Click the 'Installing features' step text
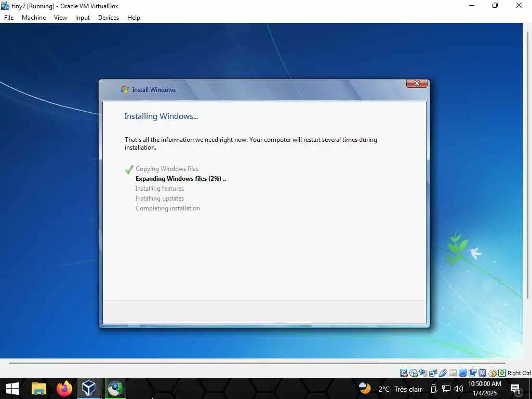This screenshot has height=399, width=532. coord(159,188)
